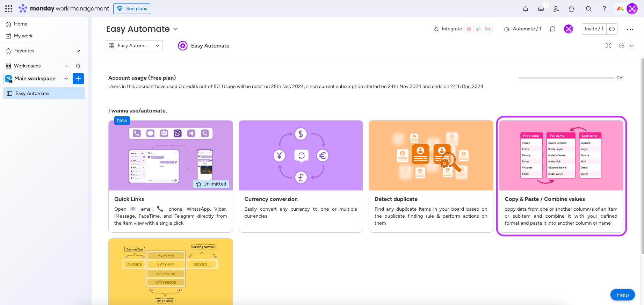Open the apps grid switcher
This screenshot has width=644, height=305.
coord(9,9)
